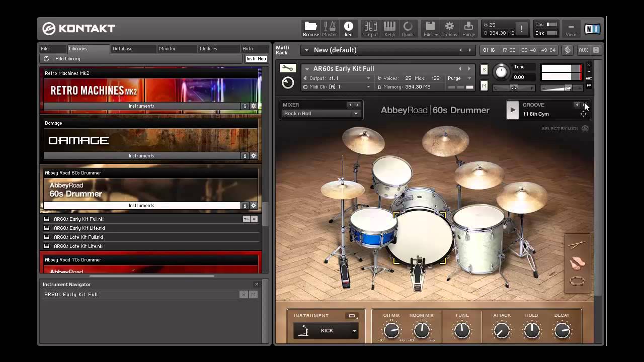The height and width of the screenshot is (362, 644).
Task: Load AR60s Late Kit Full.nki
Action: point(78,237)
